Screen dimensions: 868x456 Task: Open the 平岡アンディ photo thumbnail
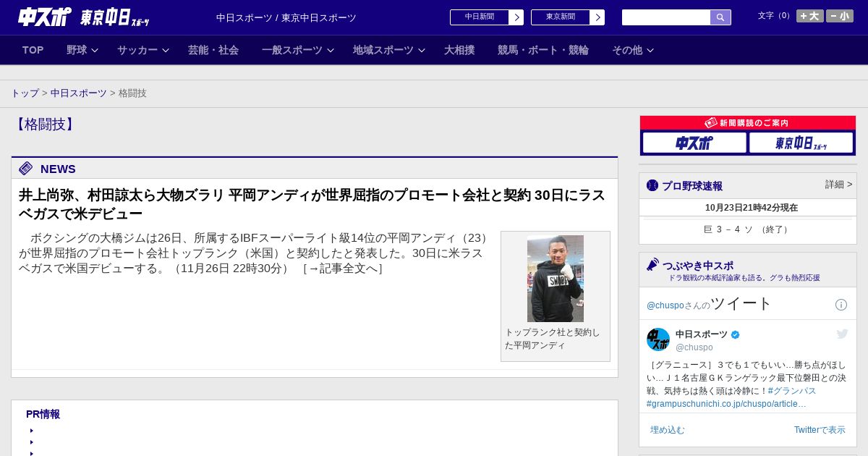pos(556,279)
